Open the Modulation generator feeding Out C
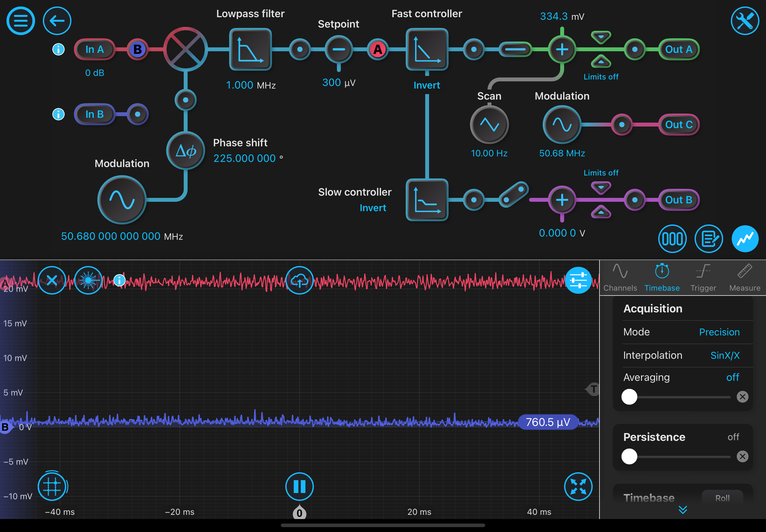 (x=562, y=125)
